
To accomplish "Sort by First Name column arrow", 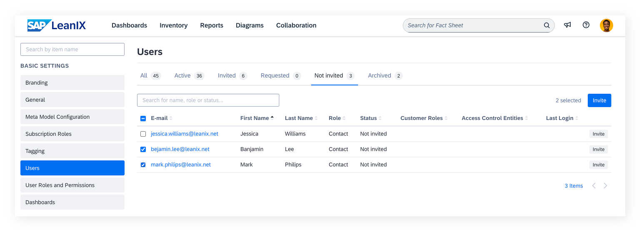I will [272, 118].
